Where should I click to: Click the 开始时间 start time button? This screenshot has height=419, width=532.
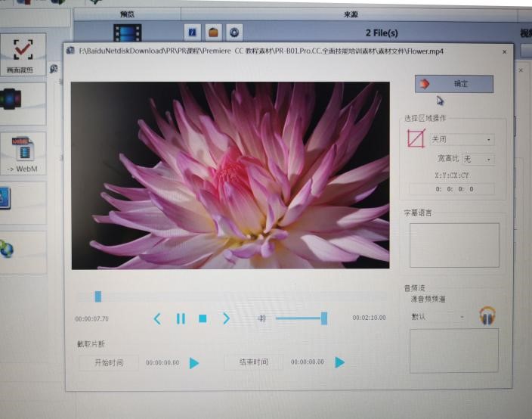110,362
